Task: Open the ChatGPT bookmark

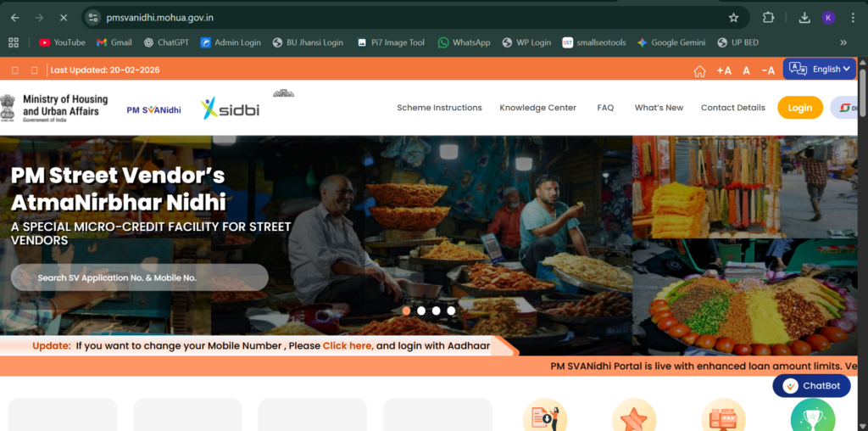Action: 166,42
